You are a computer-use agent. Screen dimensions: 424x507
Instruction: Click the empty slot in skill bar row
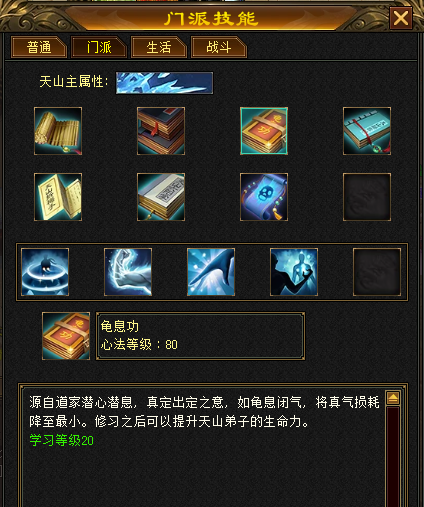(x=377, y=272)
